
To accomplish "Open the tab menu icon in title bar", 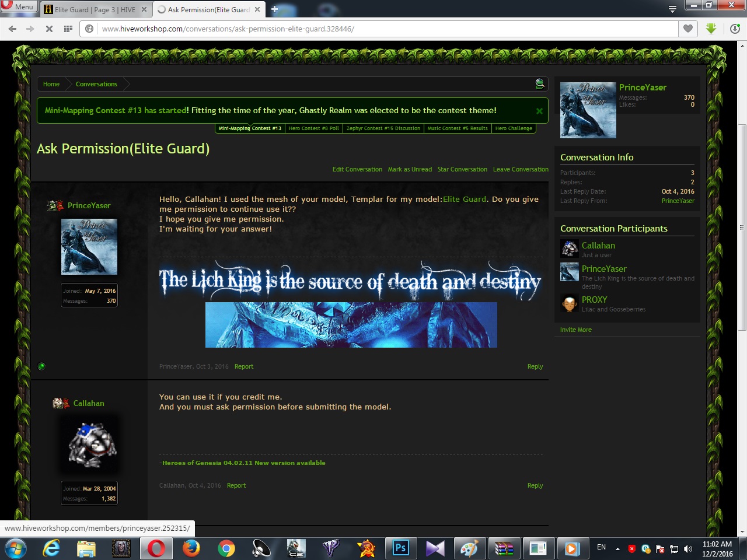I will point(672,9).
